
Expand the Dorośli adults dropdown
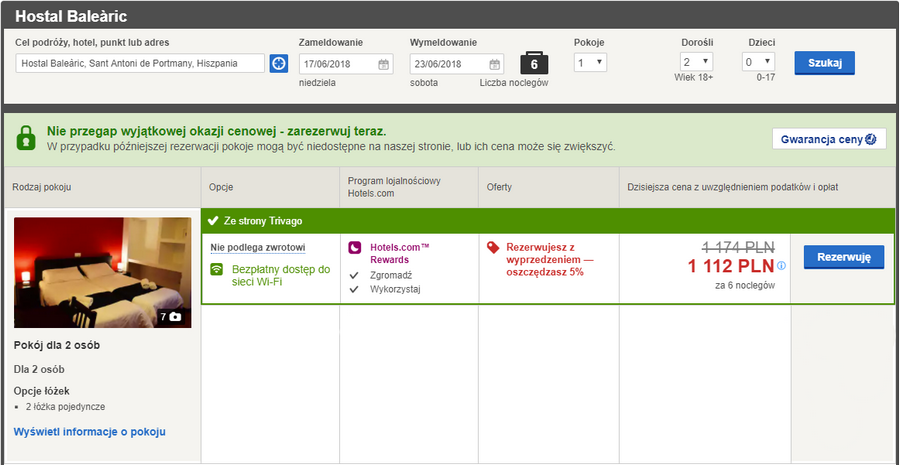[696, 62]
